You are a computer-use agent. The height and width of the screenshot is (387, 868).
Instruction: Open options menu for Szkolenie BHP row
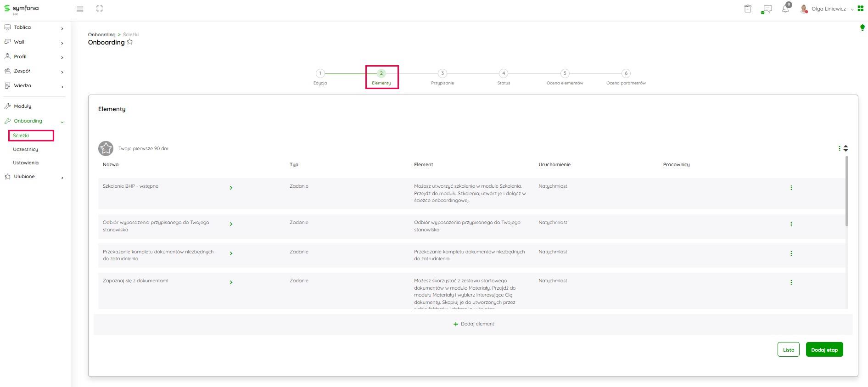791,188
